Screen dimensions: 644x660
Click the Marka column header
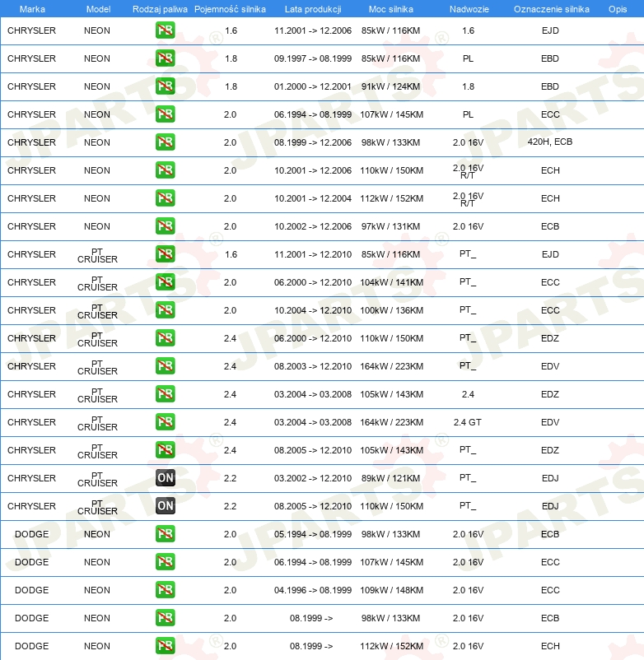32,9
